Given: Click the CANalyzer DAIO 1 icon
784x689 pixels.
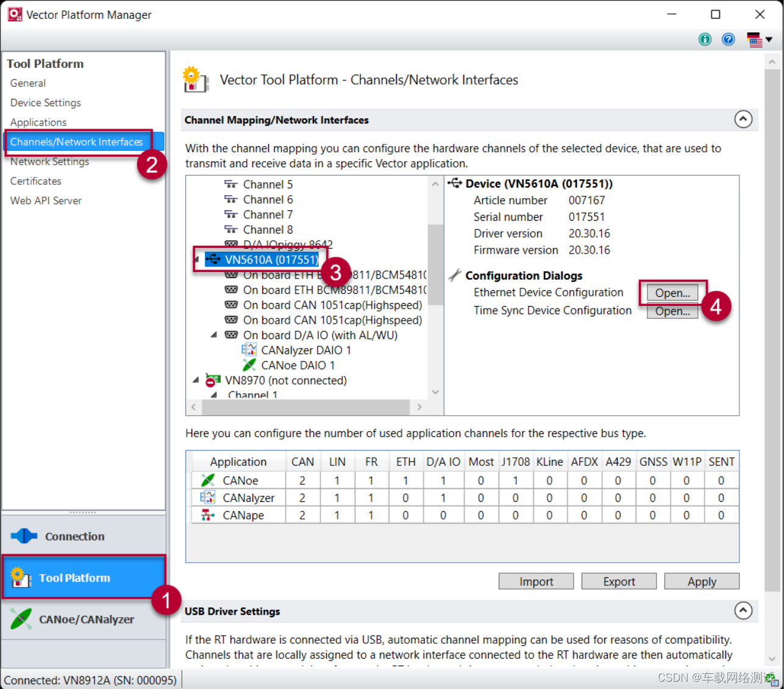Looking at the screenshot, I should coord(249,350).
